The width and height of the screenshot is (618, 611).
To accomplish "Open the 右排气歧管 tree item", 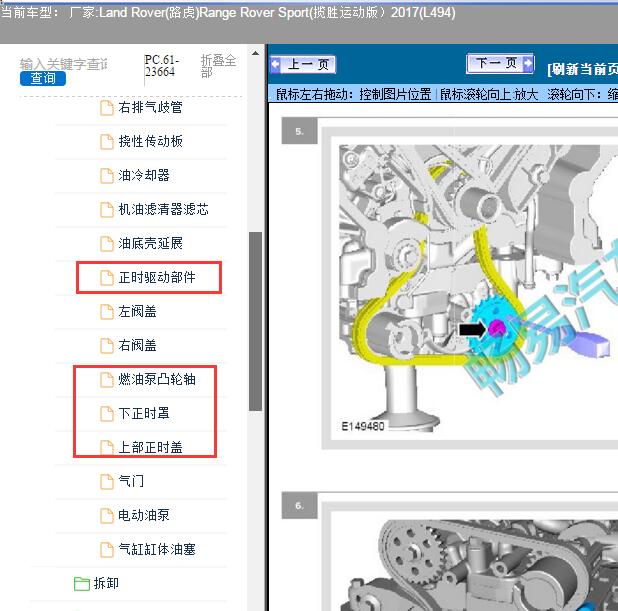I will point(150,107).
